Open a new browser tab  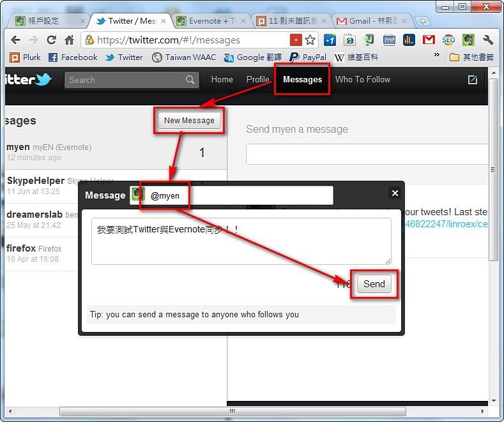coord(423,21)
